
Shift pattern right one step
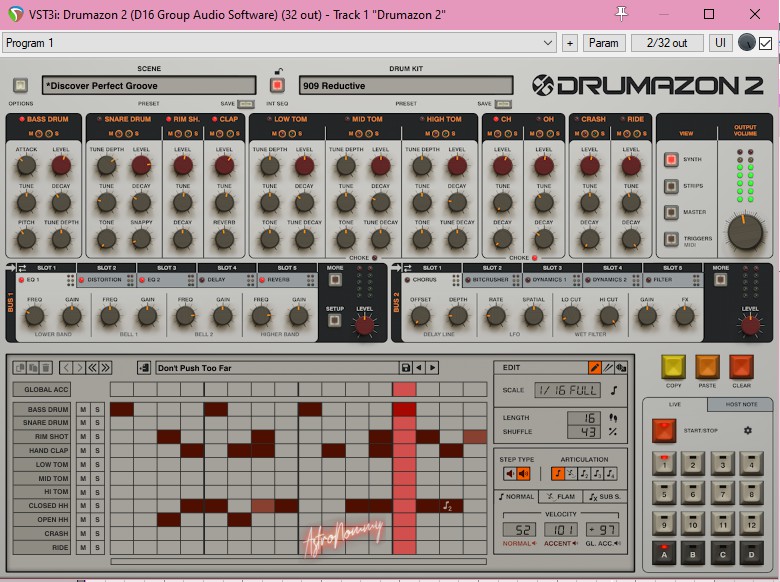click(x=79, y=368)
